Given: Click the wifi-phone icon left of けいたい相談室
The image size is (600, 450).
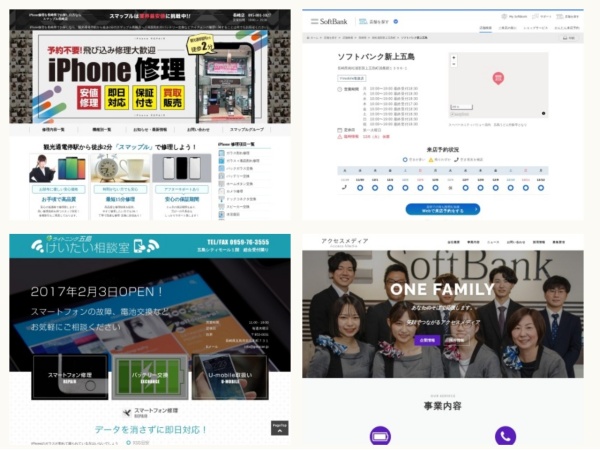Looking at the screenshot, I should [37, 246].
